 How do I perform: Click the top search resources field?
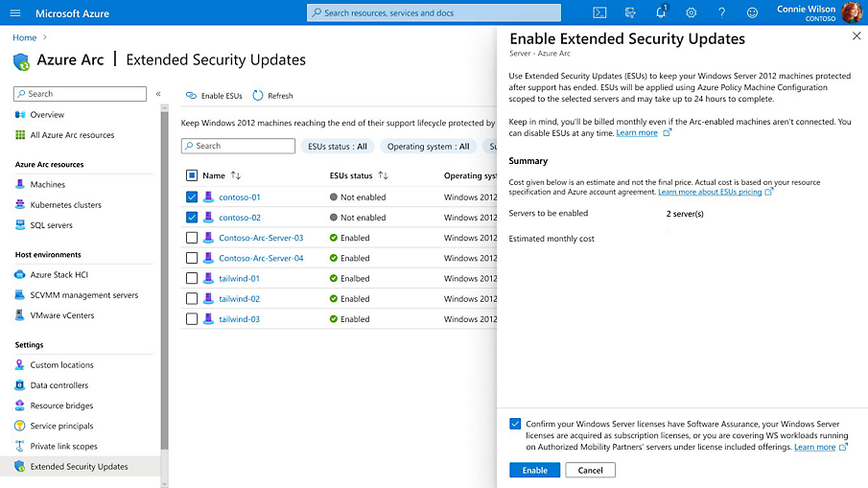434,13
